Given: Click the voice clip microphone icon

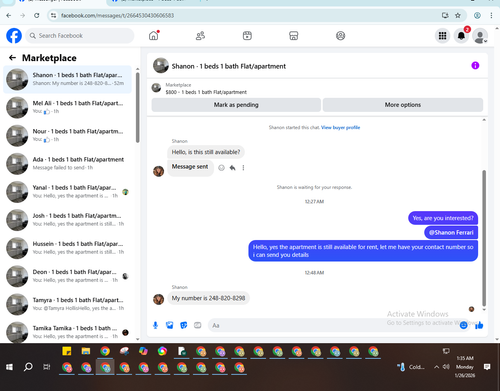Looking at the screenshot, I should click(x=155, y=325).
